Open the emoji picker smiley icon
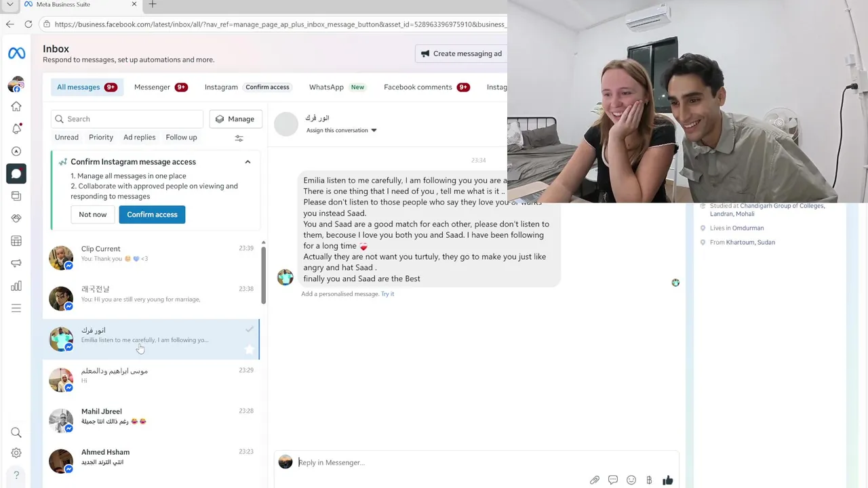Viewport: 868px width, 488px height. (x=631, y=480)
